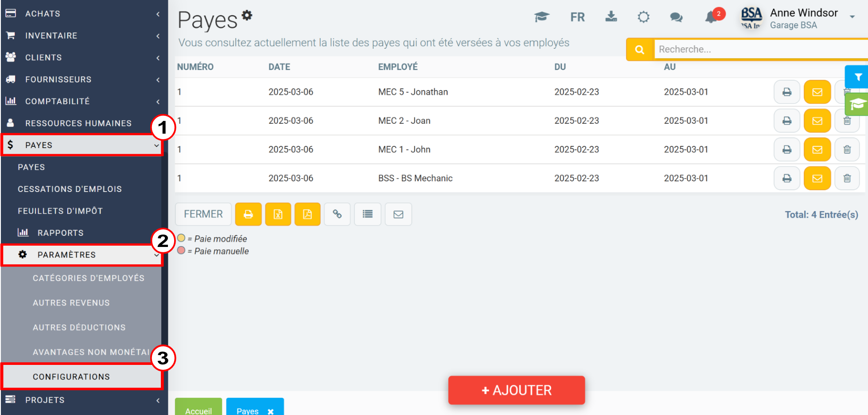Click the + AJOUTER button
The width and height of the screenshot is (868, 415).
[x=516, y=390]
